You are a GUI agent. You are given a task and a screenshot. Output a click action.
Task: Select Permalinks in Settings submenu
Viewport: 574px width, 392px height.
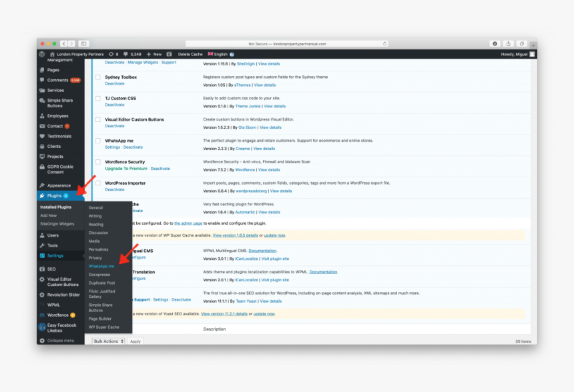99,249
